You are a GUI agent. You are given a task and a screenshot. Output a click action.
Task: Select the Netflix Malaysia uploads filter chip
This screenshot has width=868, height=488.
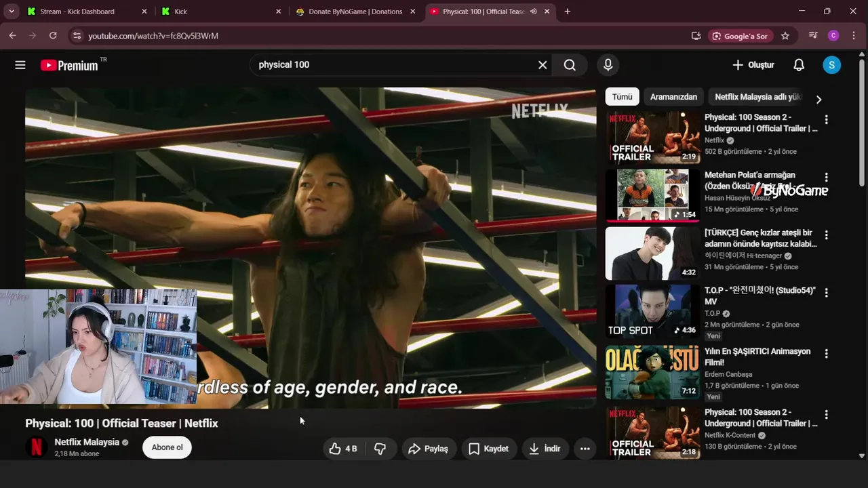[x=758, y=97]
